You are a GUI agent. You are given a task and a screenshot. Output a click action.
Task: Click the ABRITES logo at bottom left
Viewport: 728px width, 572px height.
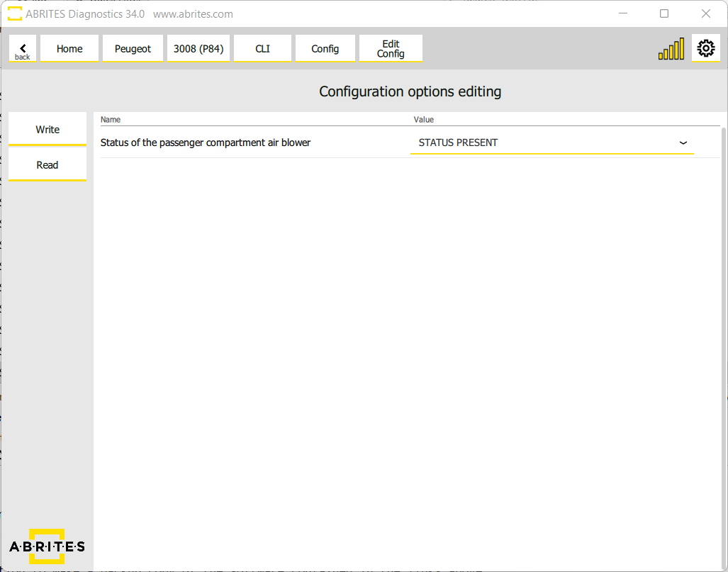pyautogui.click(x=47, y=546)
